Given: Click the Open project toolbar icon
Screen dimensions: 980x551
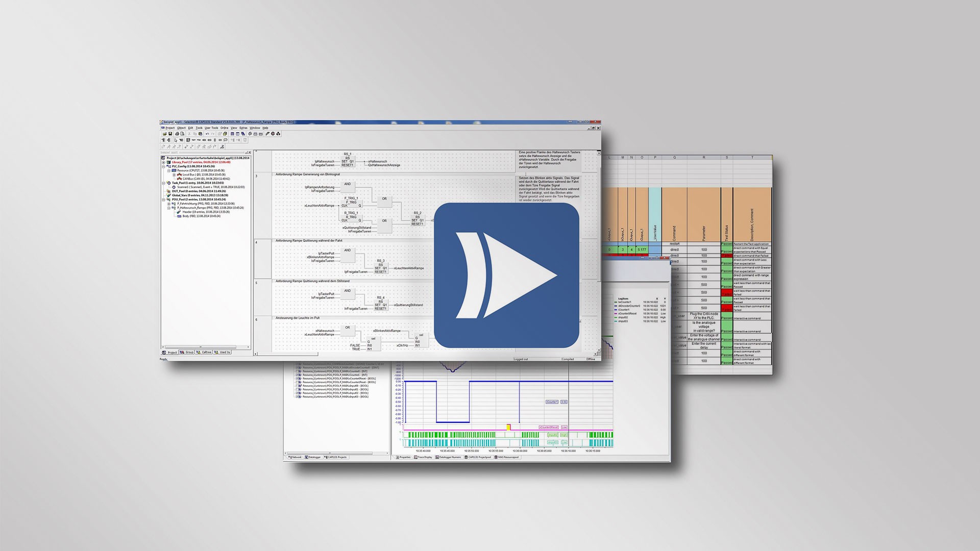Looking at the screenshot, I should [x=165, y=134].
